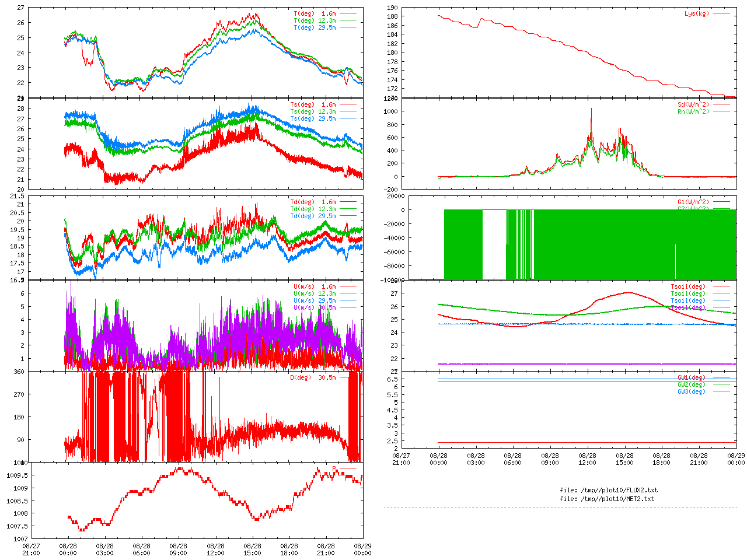747x560 pixels.
Task: Select the 'D(deg) 30.5m' direction legend label
Action: pos(313,377)
